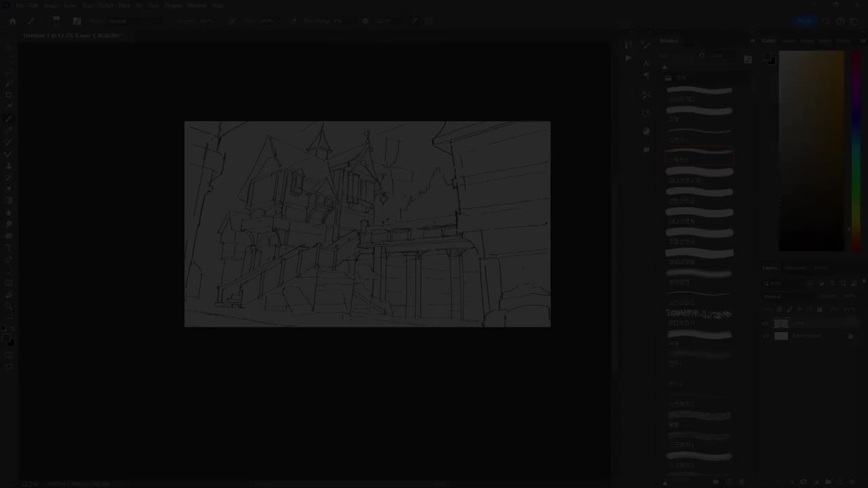Screen dimensions: 868x488
Task: Hide the Background layer
Action: [x=766, y=335]
